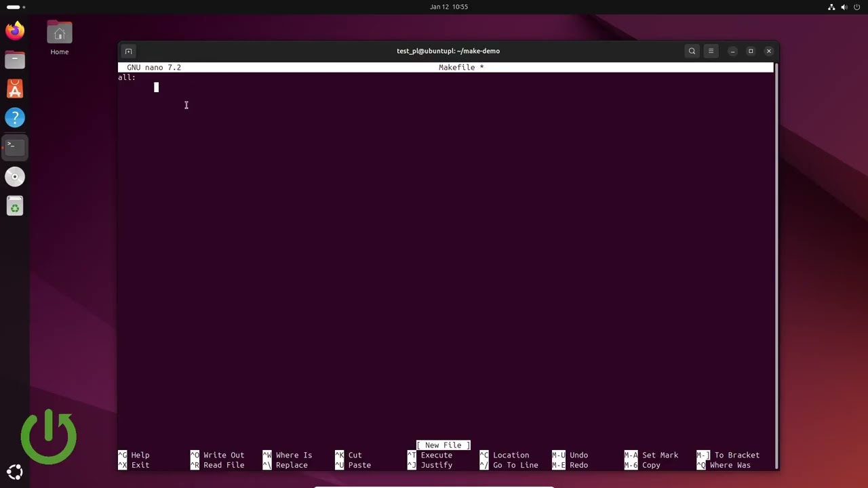Click the ^T Execute shortcut
Screen dimensions: 868x488
(430, 455)
